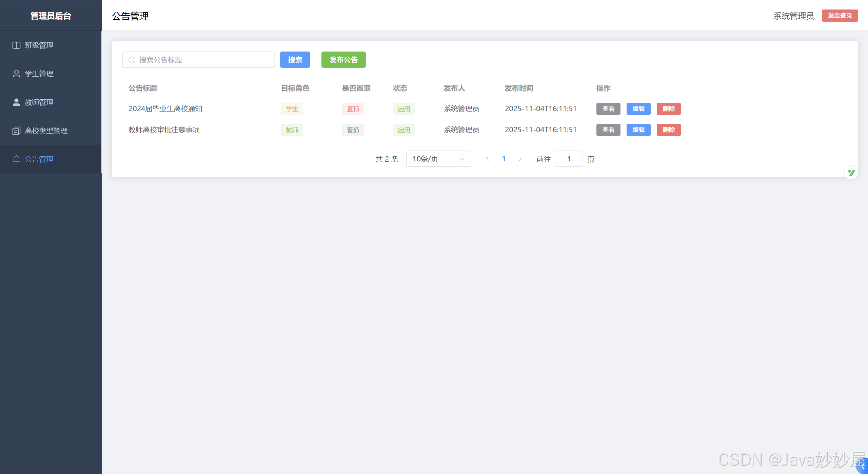Click the user outline icon beside 学生管理
868x474 pixels.
16,74
